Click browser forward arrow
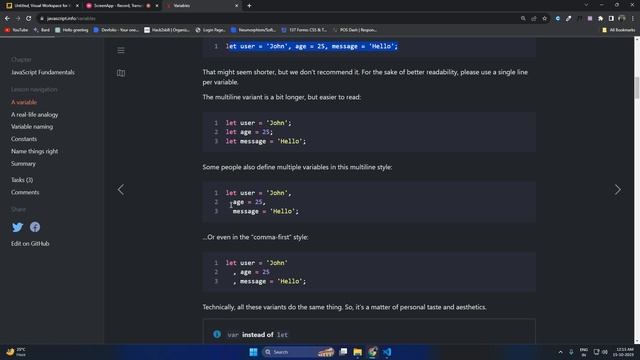 click(x=18, y=18)
